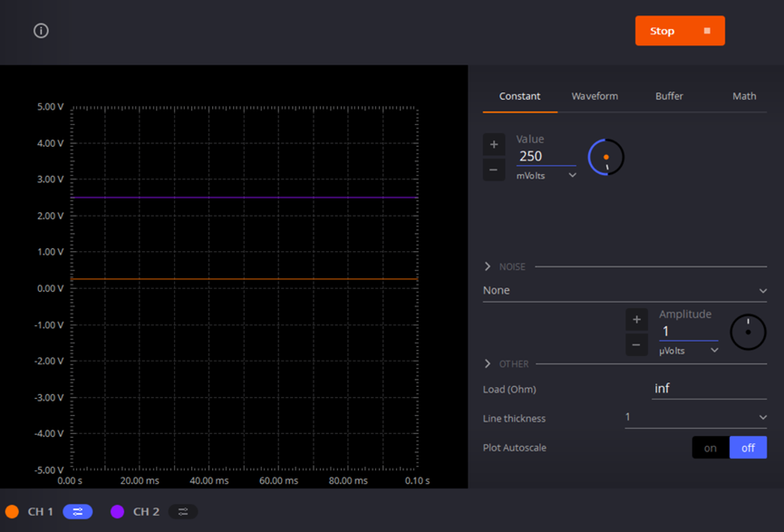Screen dimensions: 784x532
Task: Select the CH 1 channel label
Action: point(40,511)
